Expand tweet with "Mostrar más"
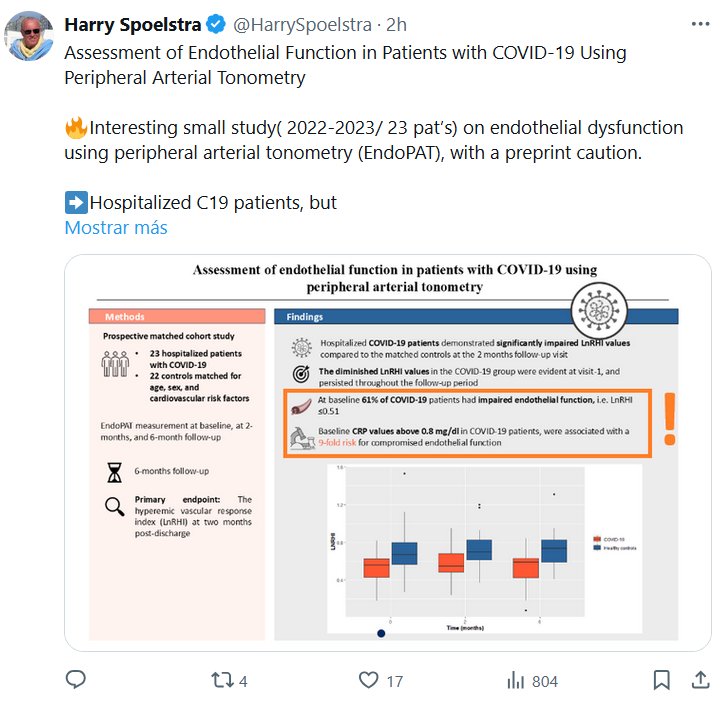 116,228
